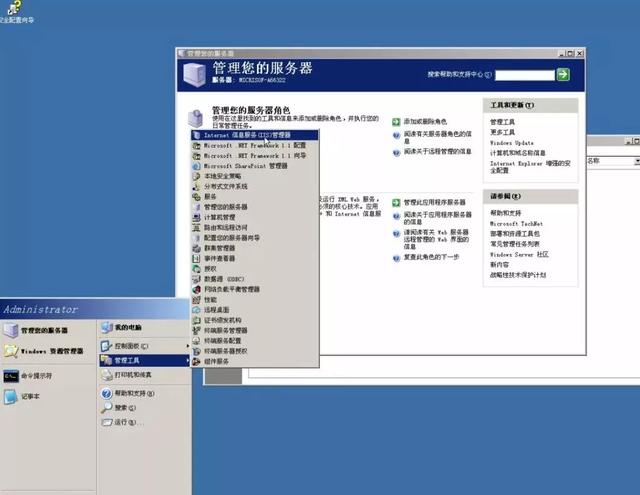Launch Microsoft .NET Framework 1.1 向导

[254, 156]
